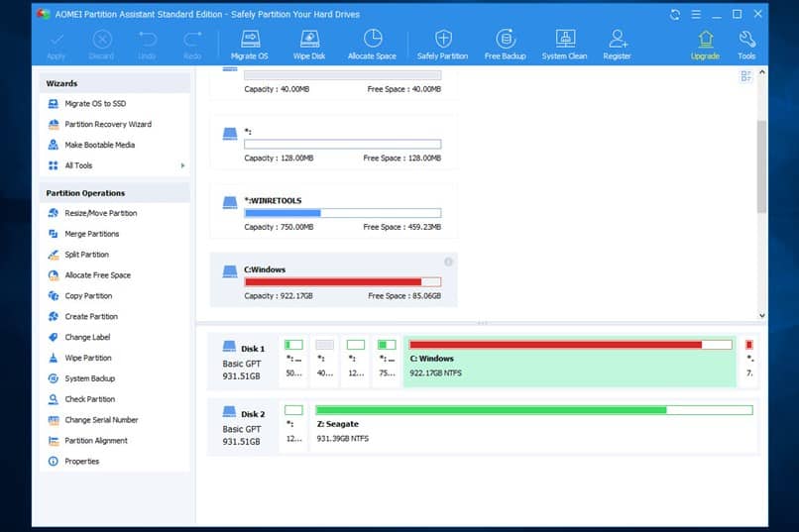Open Free Backup in toolbar
799x532 pixels.
[505, 45]
